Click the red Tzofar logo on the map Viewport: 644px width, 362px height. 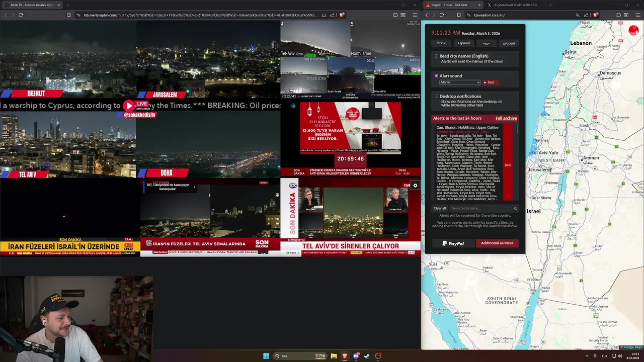pyautogui.click(x=633, y=31)
